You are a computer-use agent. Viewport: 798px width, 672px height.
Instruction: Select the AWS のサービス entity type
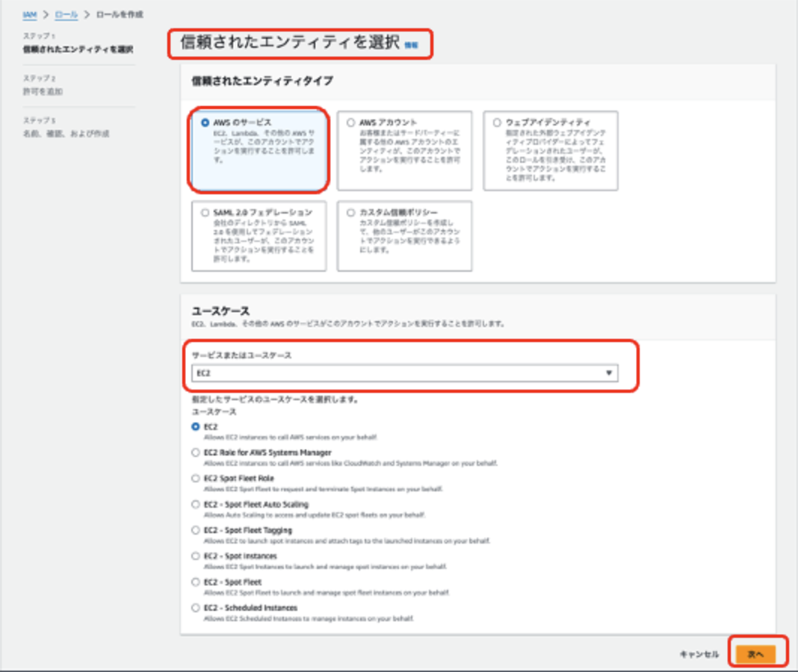(259, 151)
